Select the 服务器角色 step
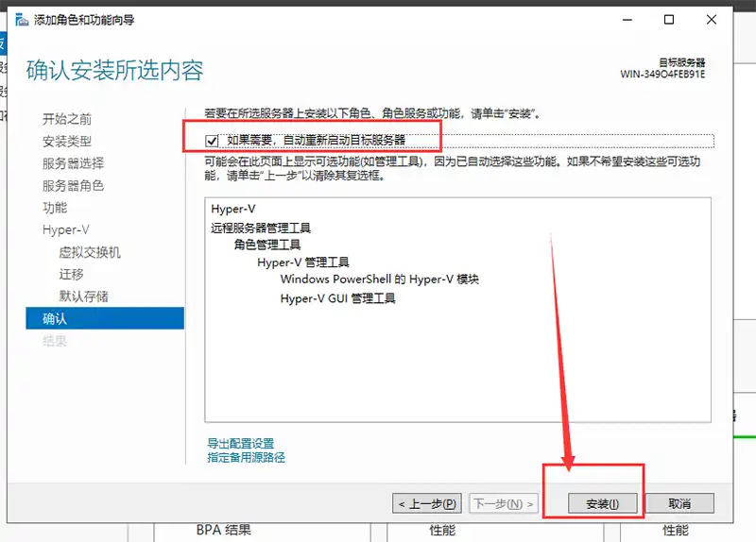 coord(73,185)
